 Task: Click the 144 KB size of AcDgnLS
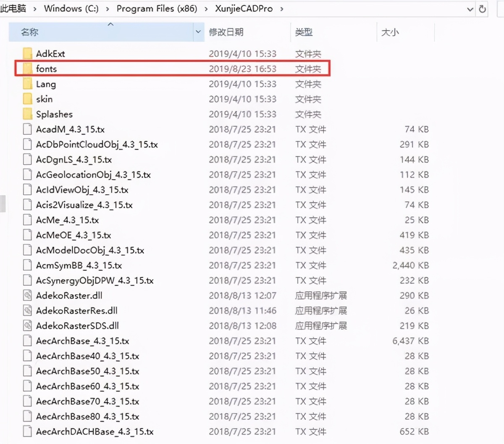coord(414,159)
